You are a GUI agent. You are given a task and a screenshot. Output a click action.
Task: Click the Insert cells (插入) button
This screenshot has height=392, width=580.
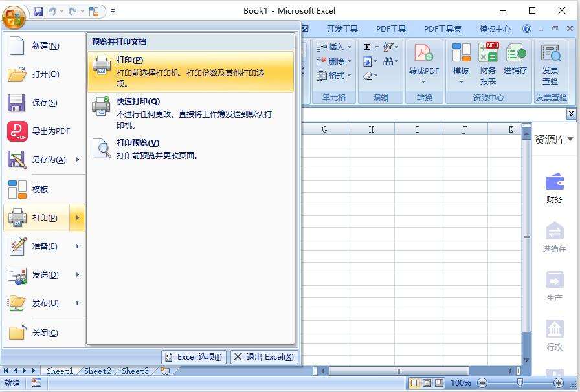[x=333, y=47]
